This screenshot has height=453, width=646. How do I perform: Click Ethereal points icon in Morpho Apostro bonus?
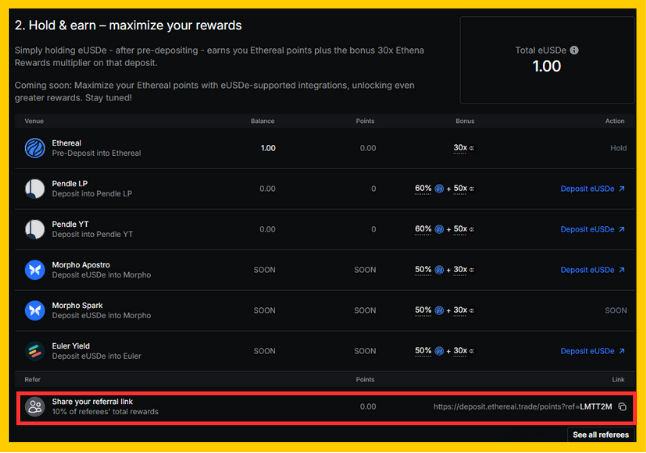tap(439, 270)
